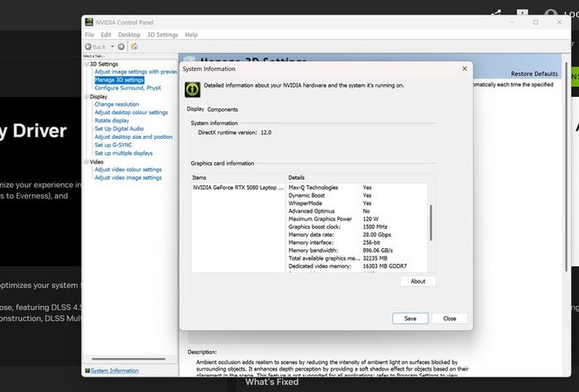The height and width of the screenshot is (392, 579).
Task: Select Change resolution
Action: 117,104
